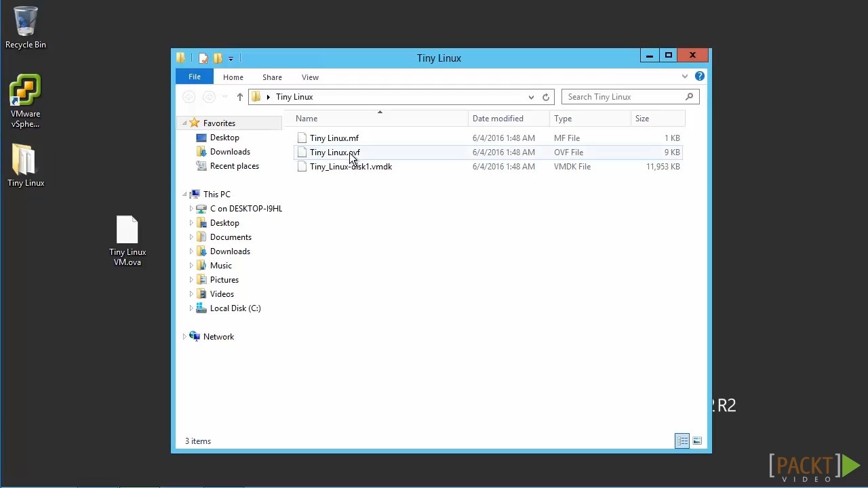The width and height of the screenshot is (868, 488).
Task: Open address bar previous locations dropdown
Action: tap(531, 97)
